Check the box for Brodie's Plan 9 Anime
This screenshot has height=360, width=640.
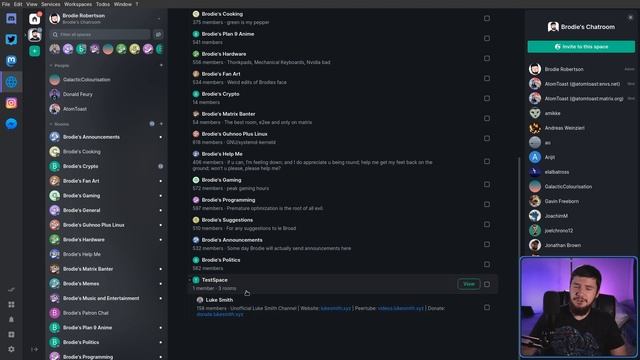click(487, 38)
